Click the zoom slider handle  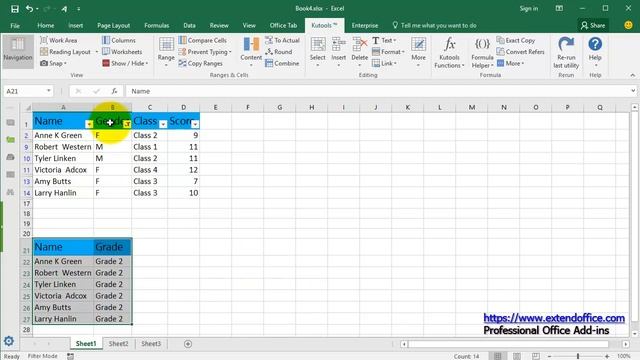pyautogui.click(x=578, y=356)
